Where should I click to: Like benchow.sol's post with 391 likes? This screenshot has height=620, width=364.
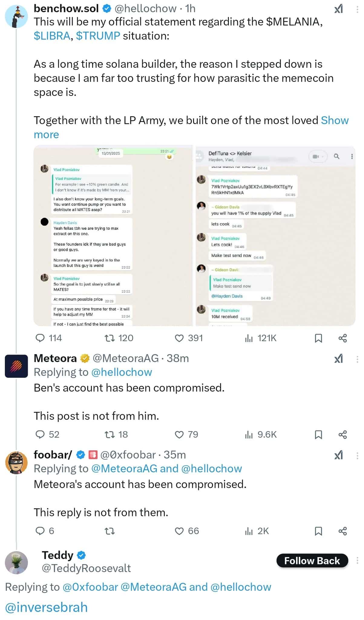point(179,338)
